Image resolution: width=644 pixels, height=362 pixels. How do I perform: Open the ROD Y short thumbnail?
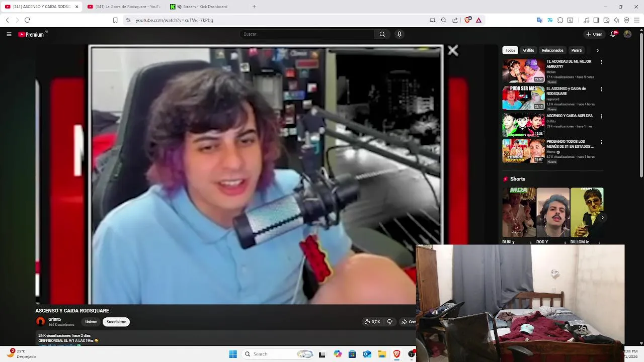[553, 213]
